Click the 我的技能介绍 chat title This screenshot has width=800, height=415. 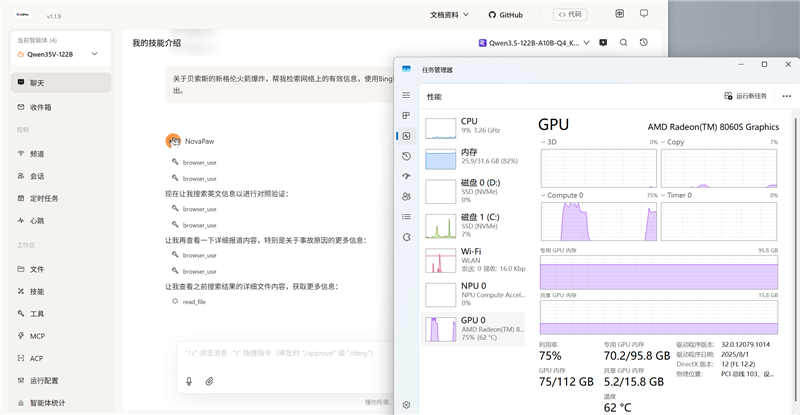coord(157,43)
